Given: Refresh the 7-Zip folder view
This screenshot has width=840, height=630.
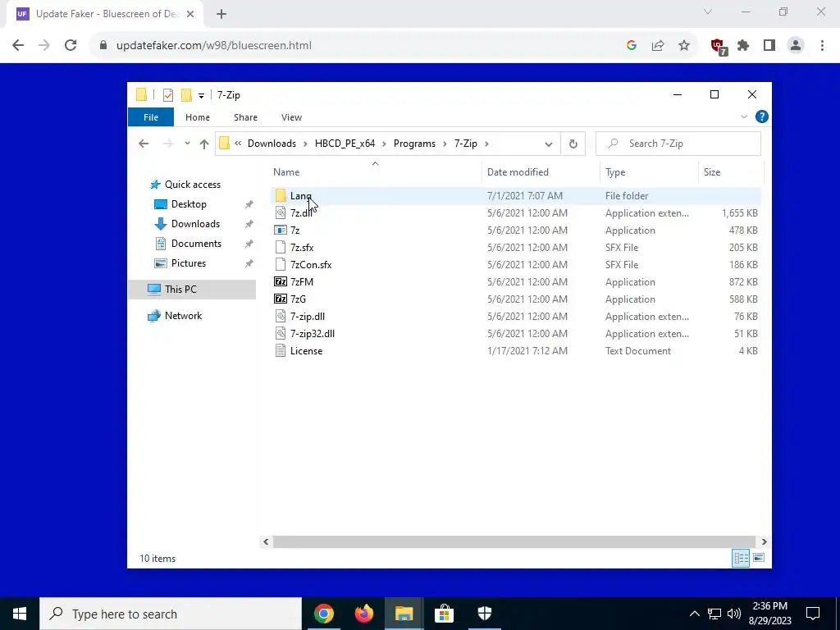Looking at the screenshot, I should [573, 144].
